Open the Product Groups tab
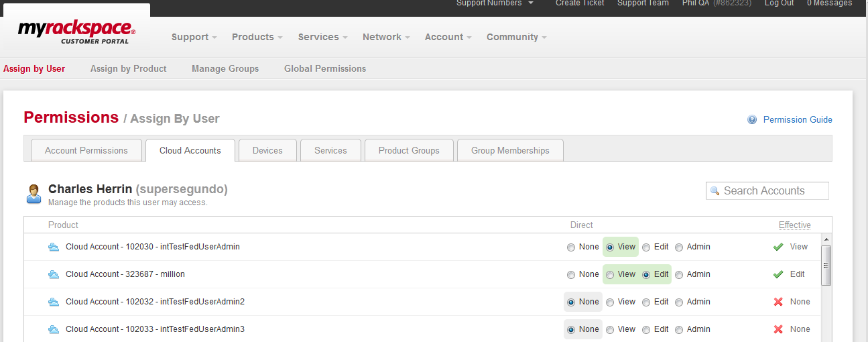Viewport: 868px width, 342px height. click(x=409, y=150)
